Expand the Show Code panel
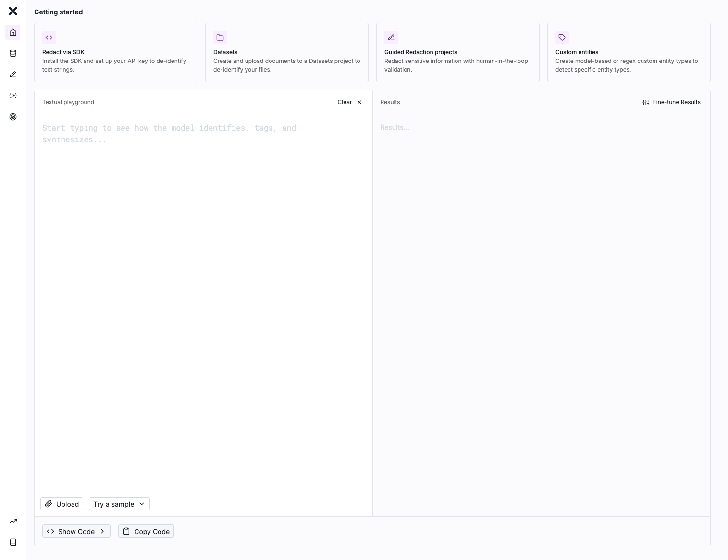 pyautogui.click(x=76, y=531)
